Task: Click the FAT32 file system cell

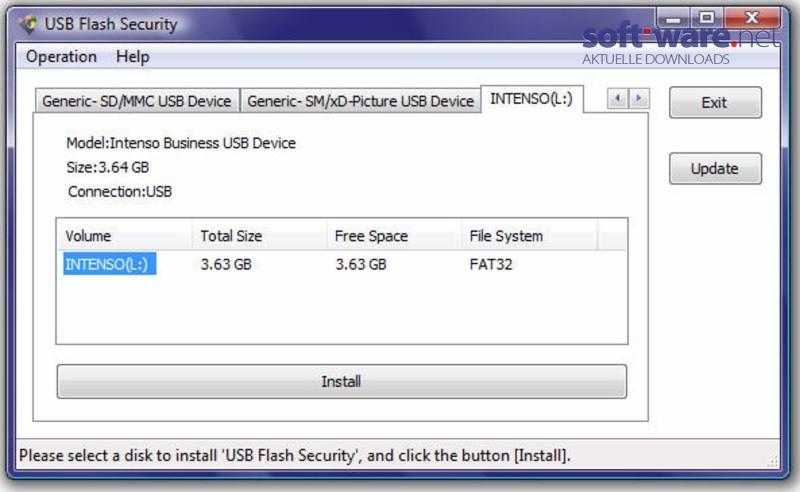Action: tap(491, 264)
